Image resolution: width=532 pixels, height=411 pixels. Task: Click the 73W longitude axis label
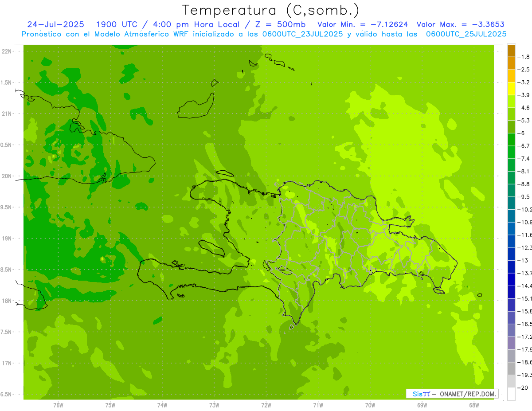point(214,405)
